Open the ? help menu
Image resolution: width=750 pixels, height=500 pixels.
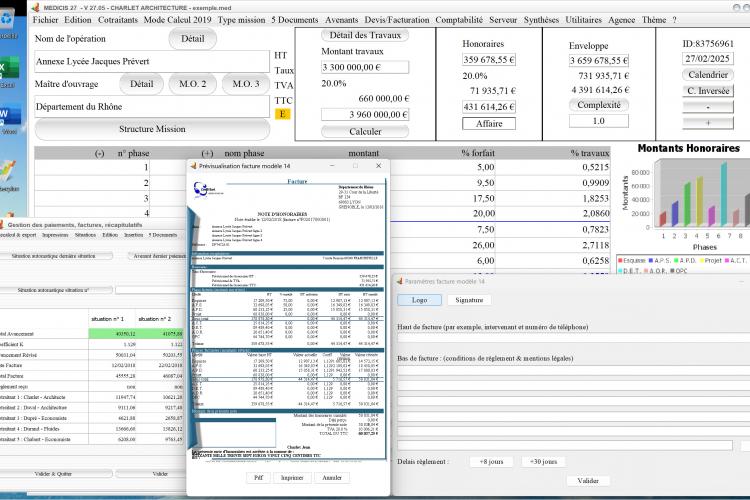(674, 20)
